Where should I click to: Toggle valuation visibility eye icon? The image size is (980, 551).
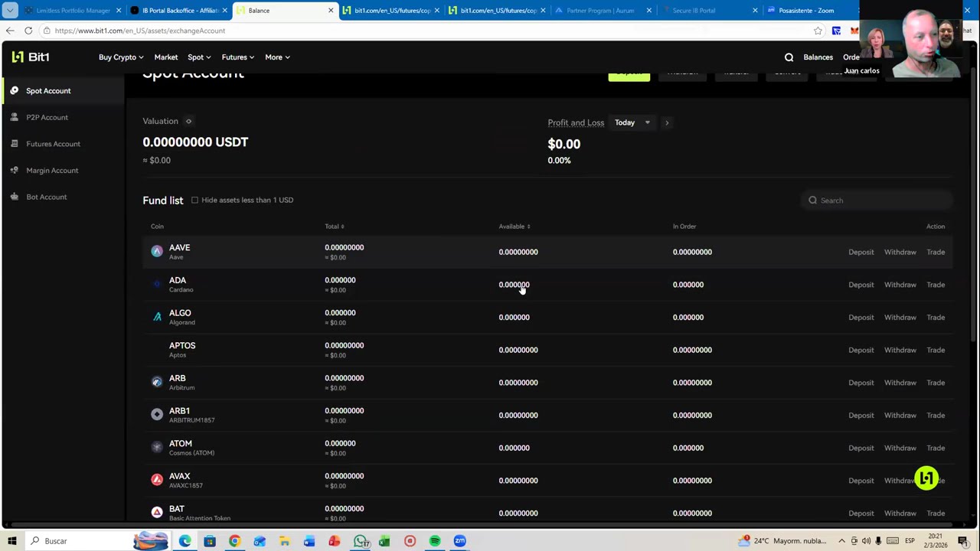click(188, 121)
